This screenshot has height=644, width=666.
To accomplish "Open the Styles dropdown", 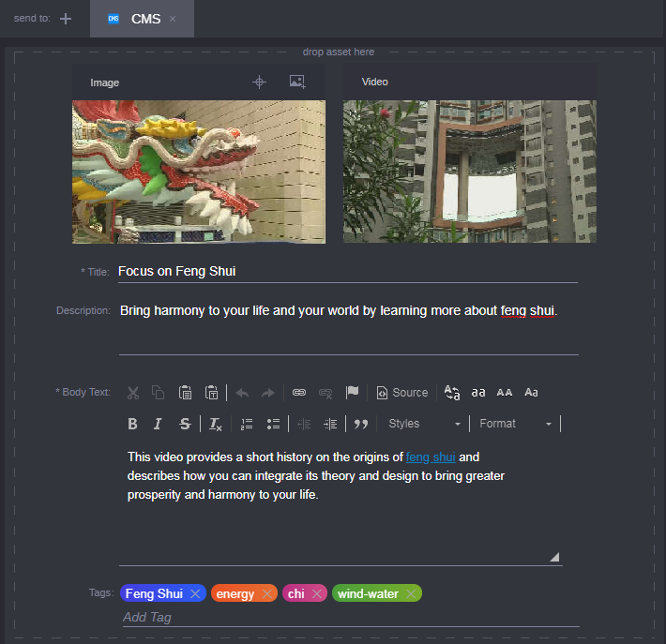I will click(x=424, y=424).
